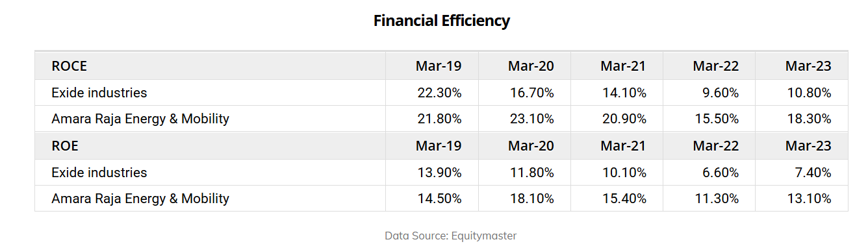Select Mar-23 column header in ROCE row
Viewport: 868px width, 244px height.
point(808,66)
